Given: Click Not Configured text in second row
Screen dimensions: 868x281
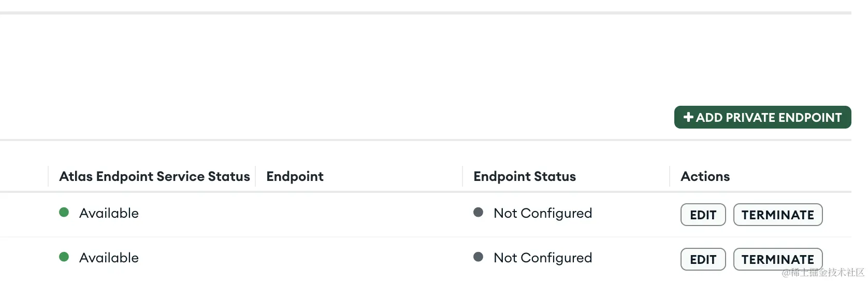Looking at the screenshot, I should point(542,258).
